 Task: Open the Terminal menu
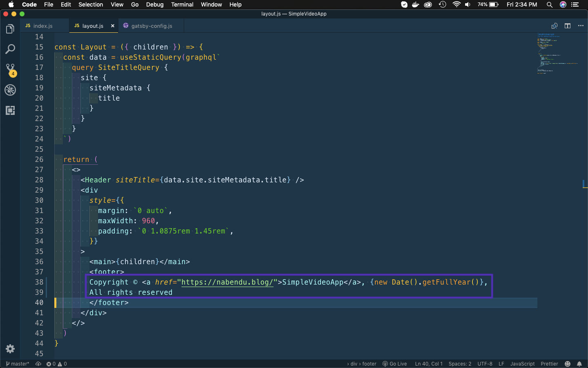tap(182, 4)
